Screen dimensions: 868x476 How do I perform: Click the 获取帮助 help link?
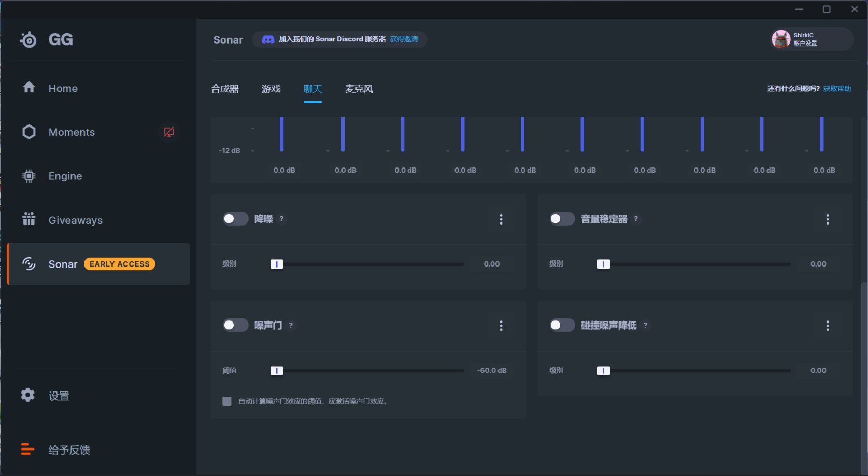pyautogui.click(x=837, y=89)
